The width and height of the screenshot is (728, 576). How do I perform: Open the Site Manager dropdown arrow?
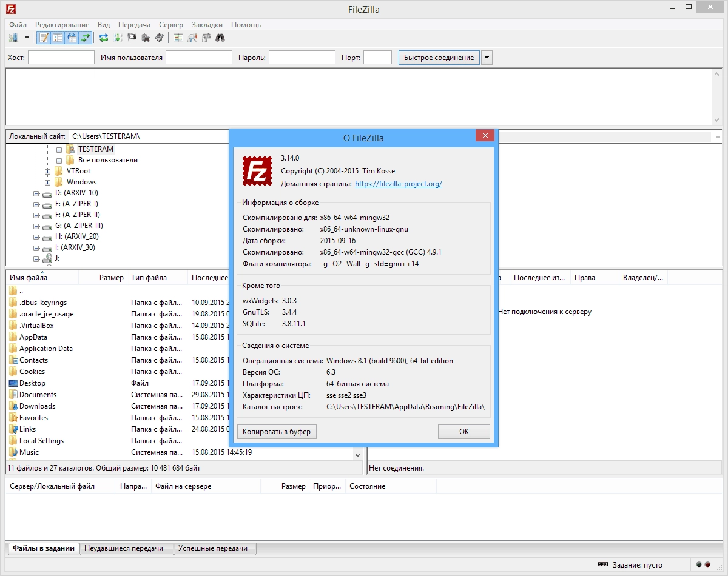coord(27,38)
